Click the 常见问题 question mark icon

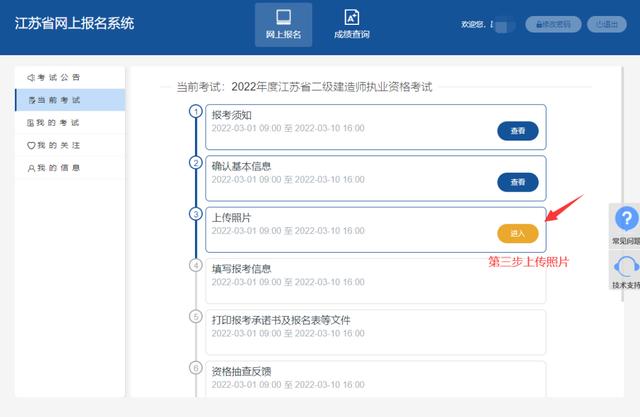[x=626, y=220]
